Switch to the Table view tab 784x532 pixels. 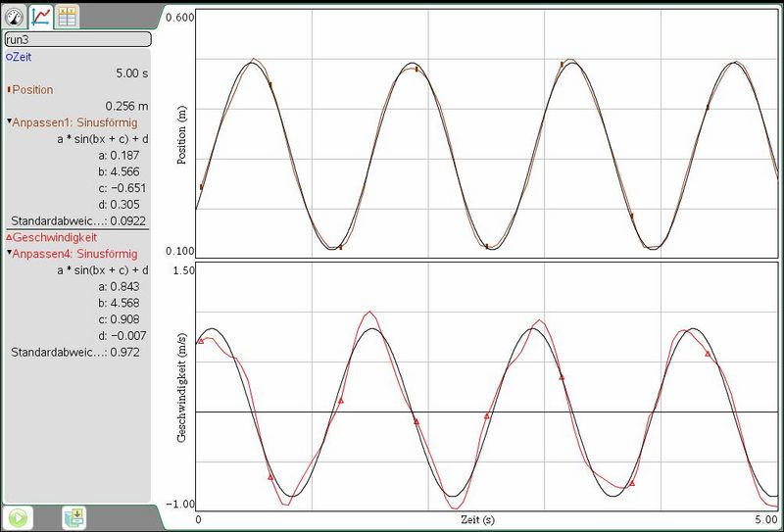pos(68,16)
